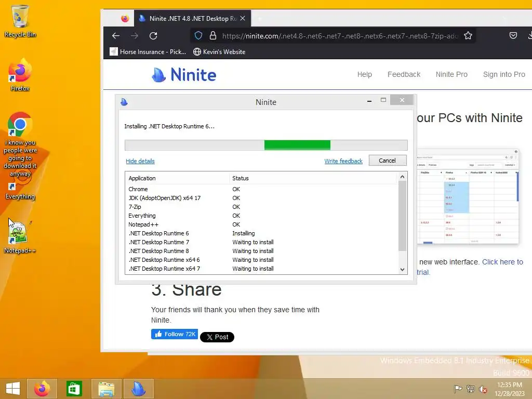Viewport: 532px width, 399px height.
Task: Select the .NET Desktop Runtime 7 row
Action: [x=261, y=242]
